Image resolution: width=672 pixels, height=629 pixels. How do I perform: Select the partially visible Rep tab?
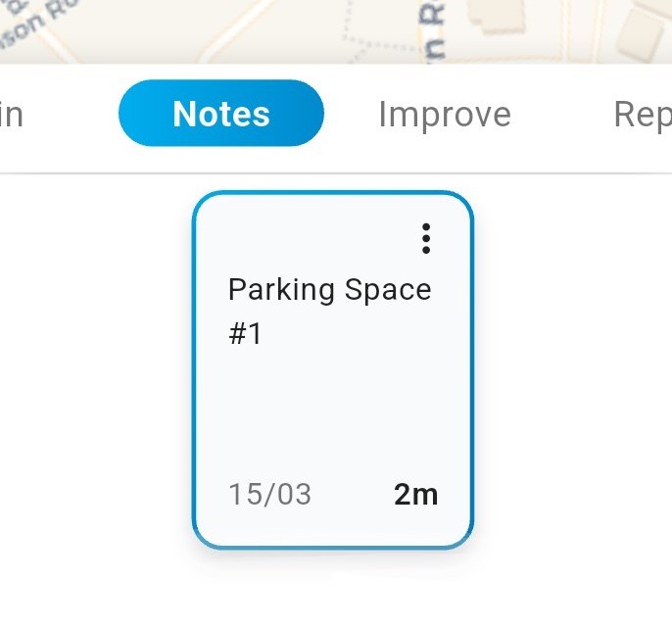pos(642,115)
